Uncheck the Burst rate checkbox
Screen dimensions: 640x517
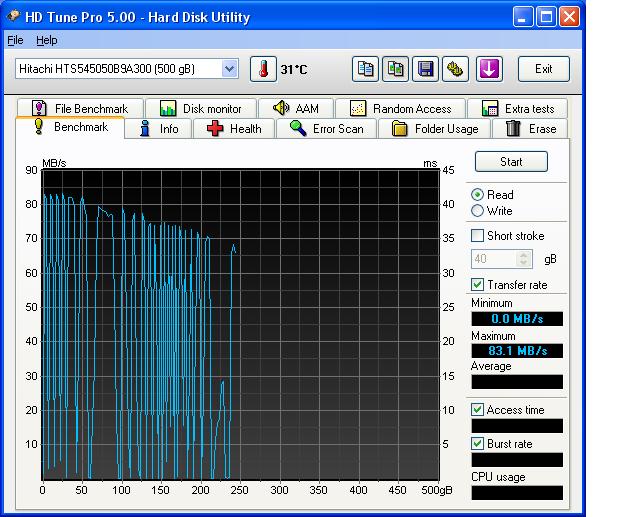477,444
